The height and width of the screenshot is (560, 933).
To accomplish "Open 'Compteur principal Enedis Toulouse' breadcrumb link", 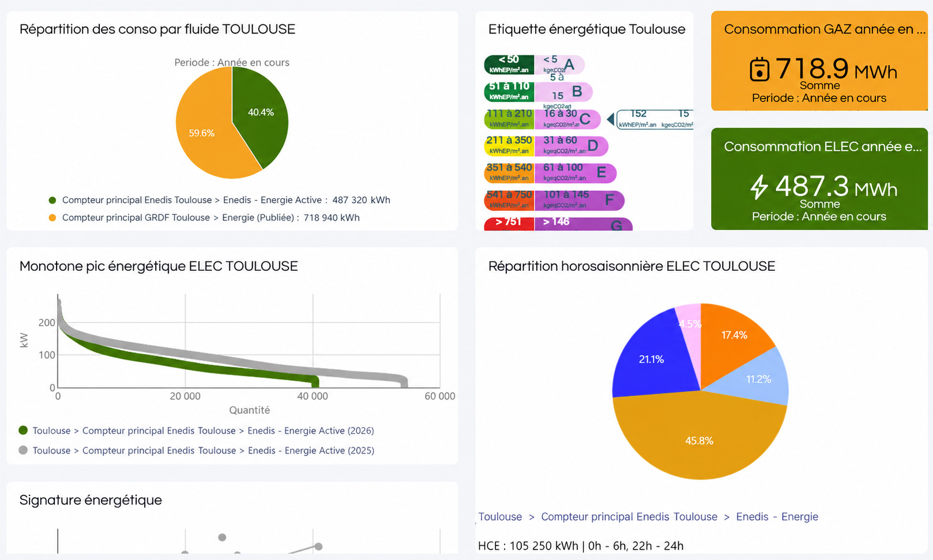I will (629, 517).
